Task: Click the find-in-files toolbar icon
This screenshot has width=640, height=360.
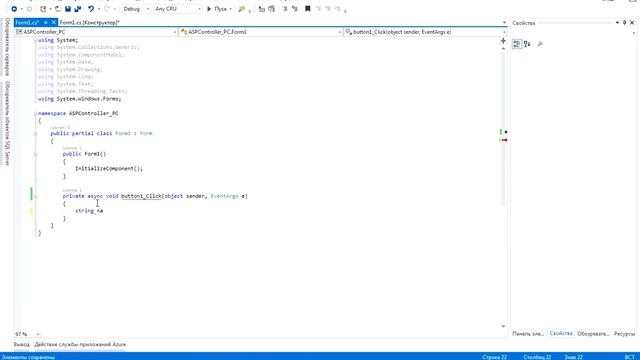Action: (242, 9)
